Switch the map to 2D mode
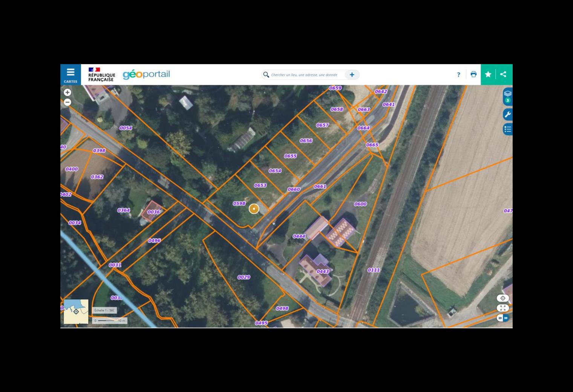Image resolution: width=573 pixels, height=392 pixels. [500, 318]
